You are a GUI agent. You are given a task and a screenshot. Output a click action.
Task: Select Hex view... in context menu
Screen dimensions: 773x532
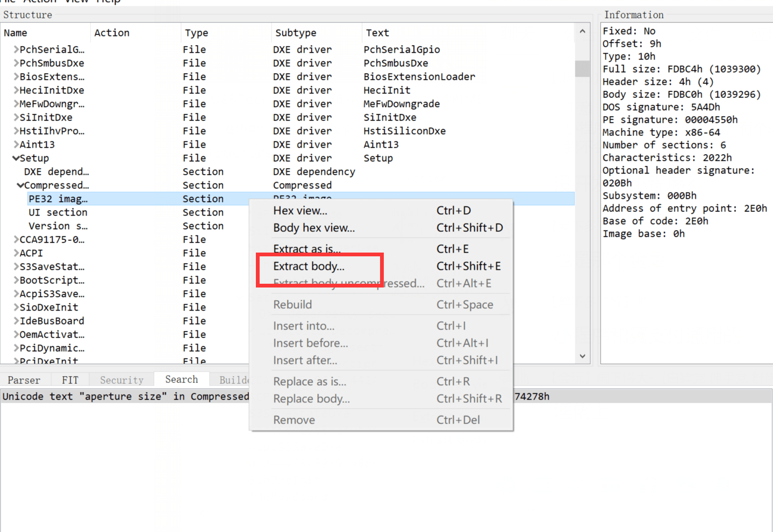[x=300, y=211]
